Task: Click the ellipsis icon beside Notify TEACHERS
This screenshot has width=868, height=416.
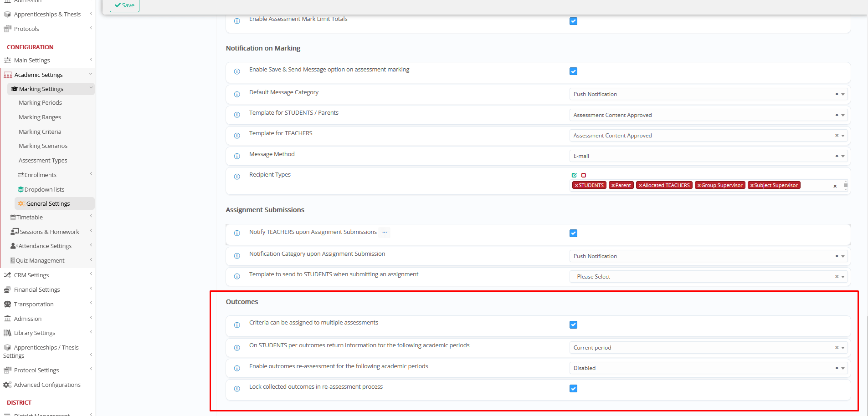Action: click(x=385, y=232)
